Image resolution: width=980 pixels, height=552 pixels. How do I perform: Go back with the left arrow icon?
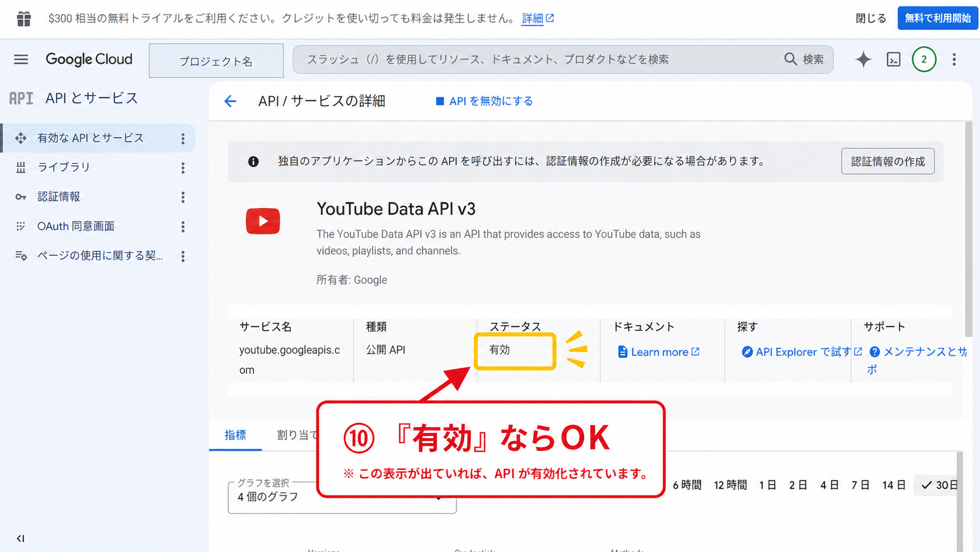230,101
